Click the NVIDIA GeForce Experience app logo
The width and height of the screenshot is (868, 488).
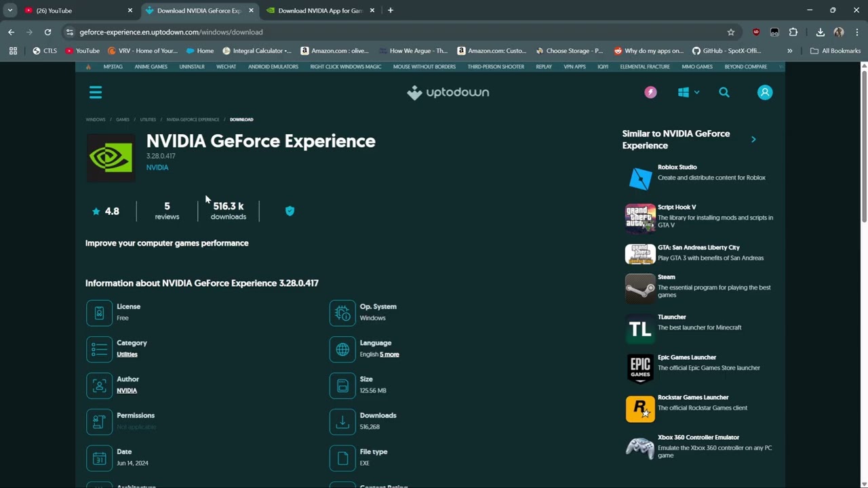[x=111, y=158]
